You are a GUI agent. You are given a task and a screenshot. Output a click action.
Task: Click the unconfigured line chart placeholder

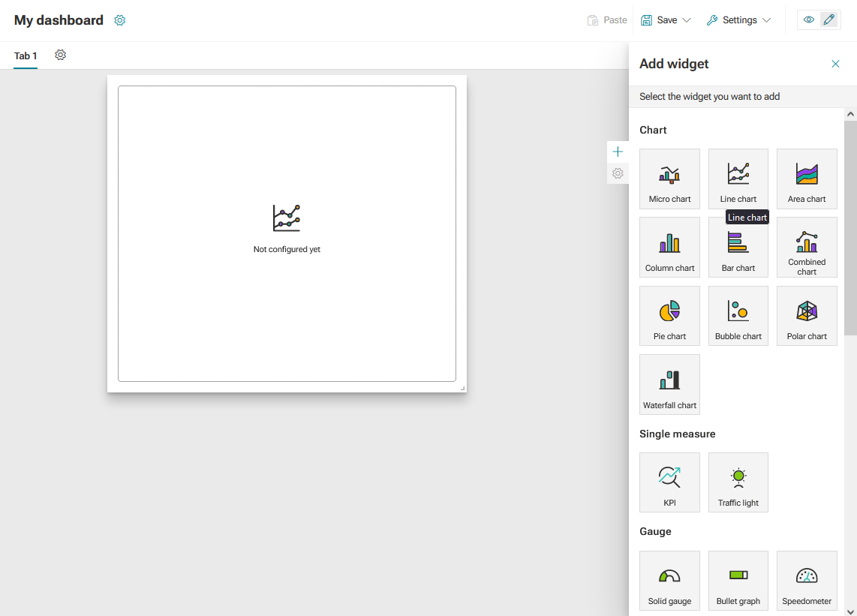(x=287, y=233)
